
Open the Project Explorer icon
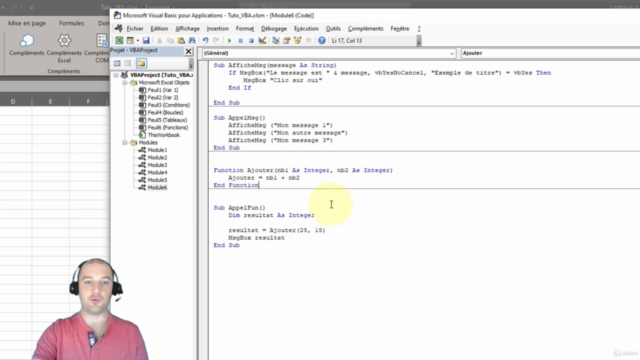click(x=276, y=40)
